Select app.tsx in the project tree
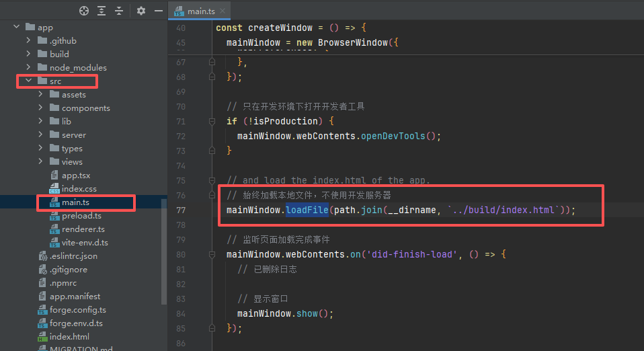 tap(76, 175)
